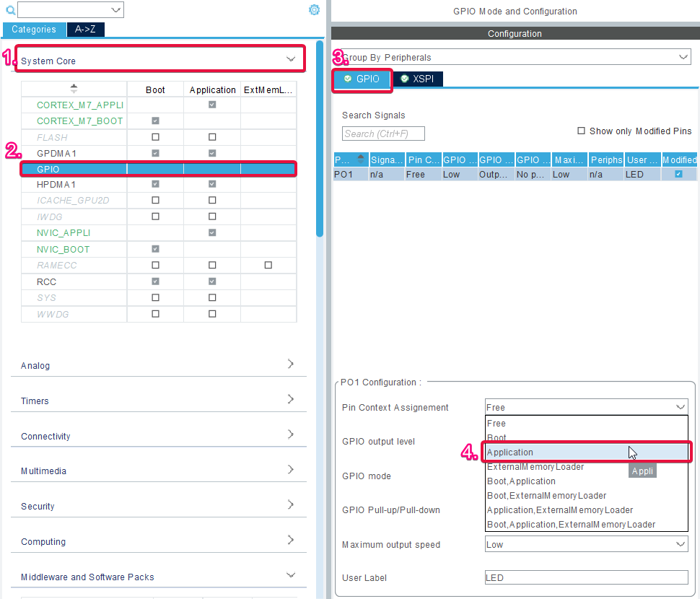Open the search combo box dropdown
Viewport: 700px width, 599px height.
(x=115, y=10)
